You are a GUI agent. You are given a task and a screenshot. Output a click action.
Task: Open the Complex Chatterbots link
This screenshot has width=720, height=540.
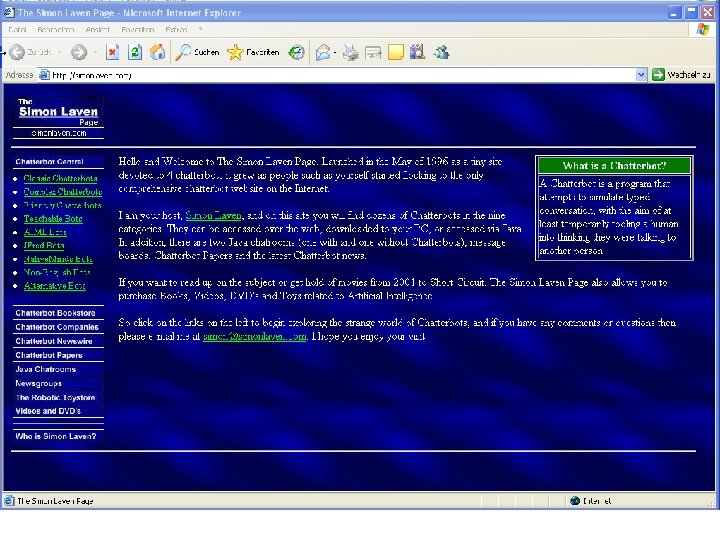click(x=63, y=191)
